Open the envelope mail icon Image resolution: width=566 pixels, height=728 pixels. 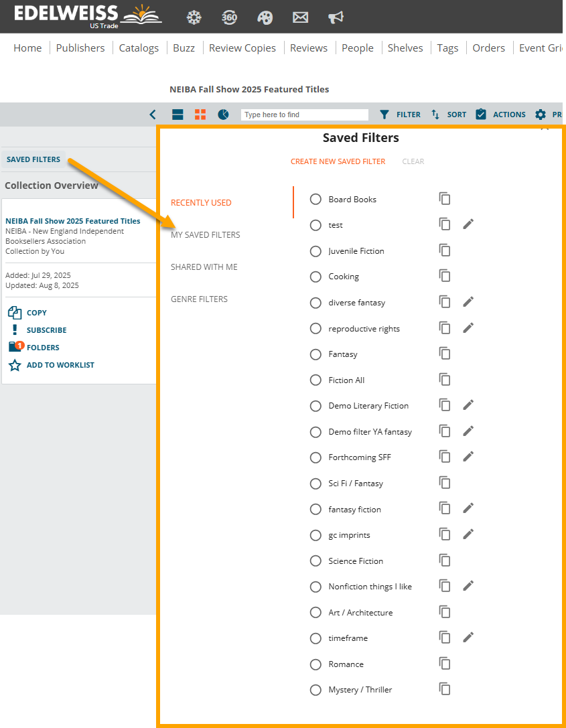coord(300,17)
